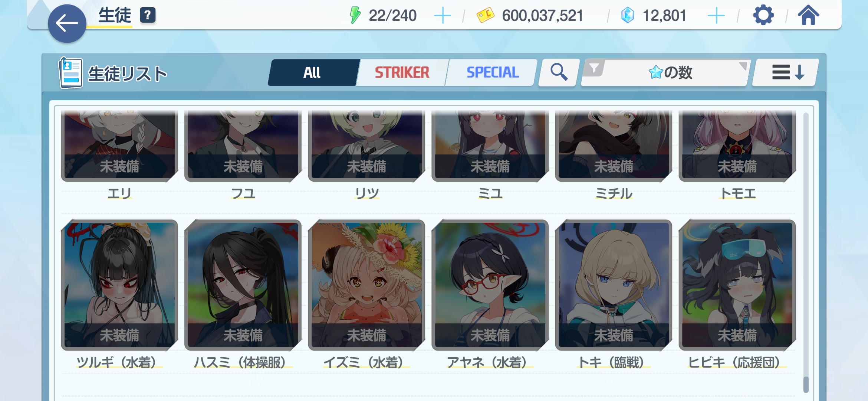Switch to the STRIKER tab
Viewport: 868px width, 401px height.
[x=402, y=73]
